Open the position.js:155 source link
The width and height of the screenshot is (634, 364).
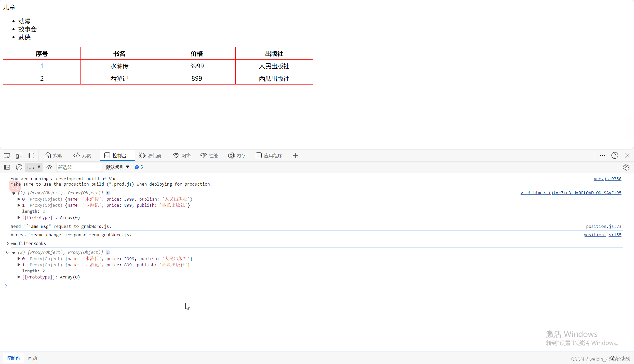pyautogui.click(x=602, y=235)
